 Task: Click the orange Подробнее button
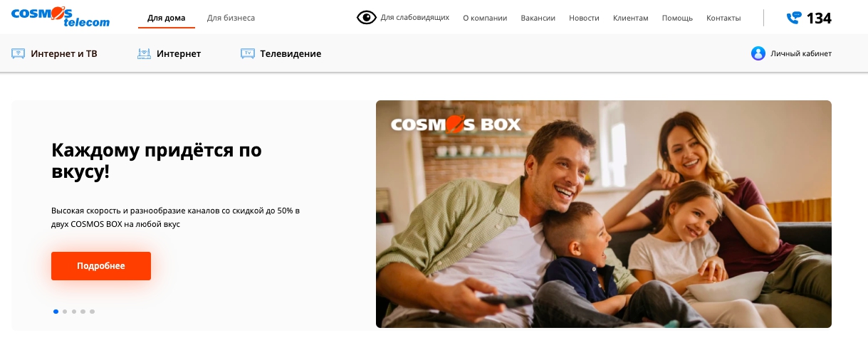pyautogui.click(x=101, y=266)
